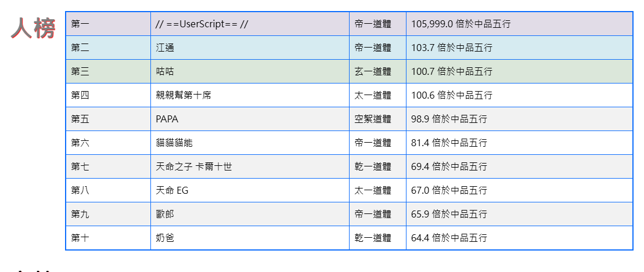Select player name 貓貓貓能

pyautogui.click(x=174, y=143)
